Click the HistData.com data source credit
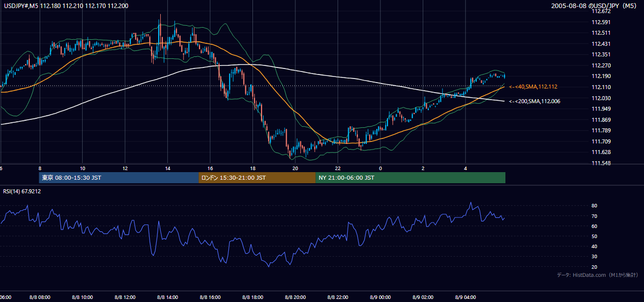 [598, 275]
